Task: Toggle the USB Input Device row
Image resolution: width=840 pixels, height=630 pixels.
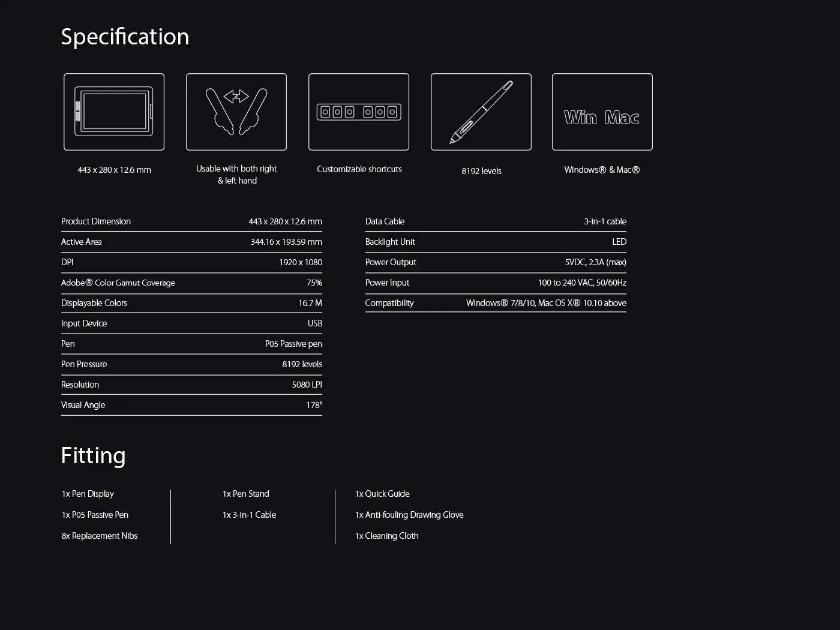Action: point(191,323)
